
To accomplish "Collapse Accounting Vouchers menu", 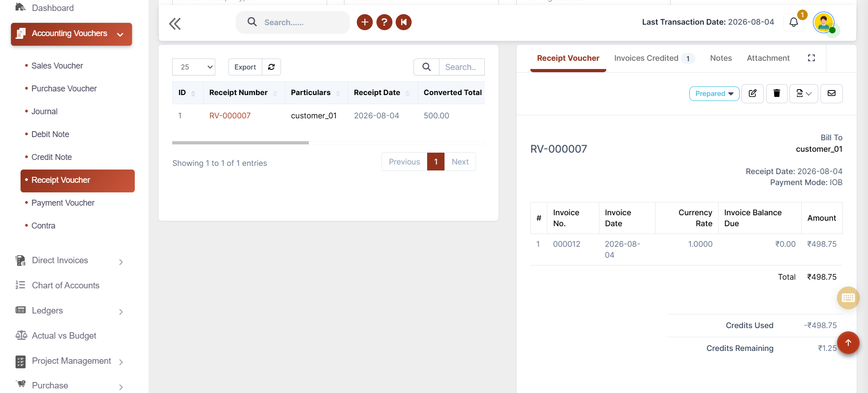I will (x=71, y=34).
